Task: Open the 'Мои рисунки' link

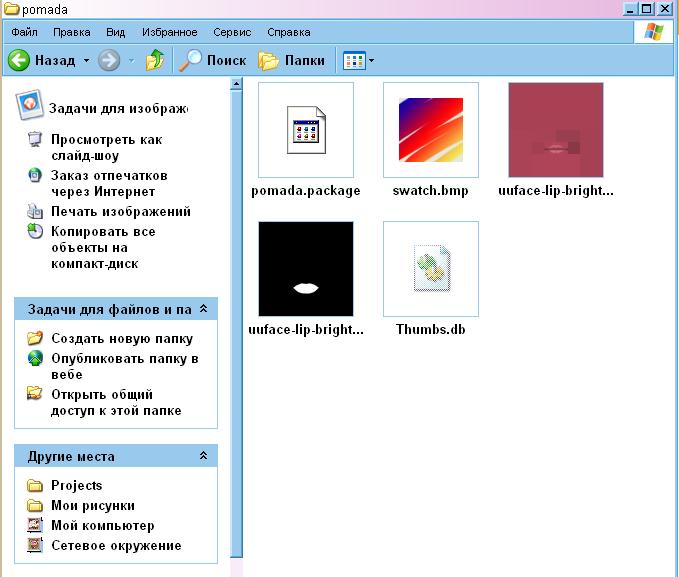Action: coord(93,506)
